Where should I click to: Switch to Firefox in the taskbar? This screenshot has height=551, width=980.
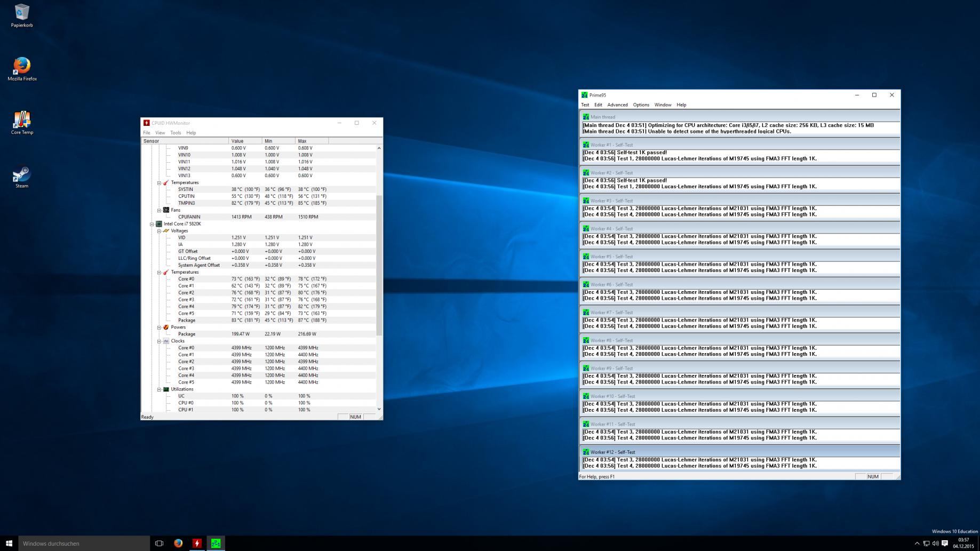(178, 543)
